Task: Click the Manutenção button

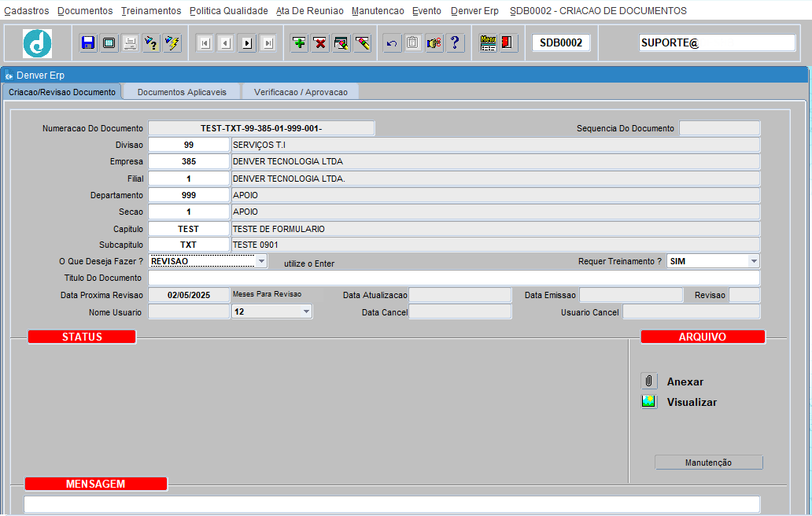Action: pyautogui.click(x=708, y=463)
